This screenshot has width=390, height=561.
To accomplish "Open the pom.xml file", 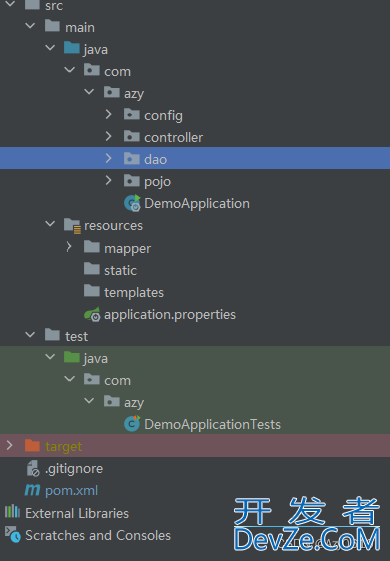I will click(x=71, y=491).
